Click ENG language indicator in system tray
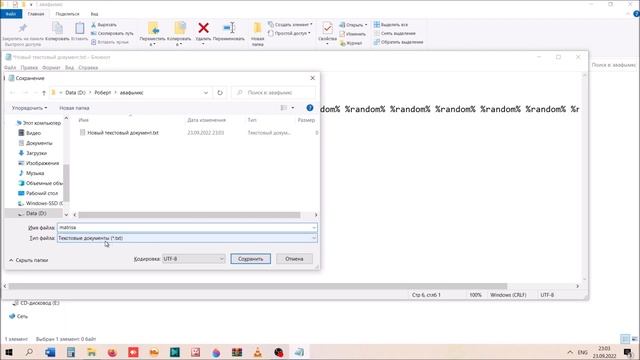The width and height of the screenshot is (640, 360). point(582,352)
